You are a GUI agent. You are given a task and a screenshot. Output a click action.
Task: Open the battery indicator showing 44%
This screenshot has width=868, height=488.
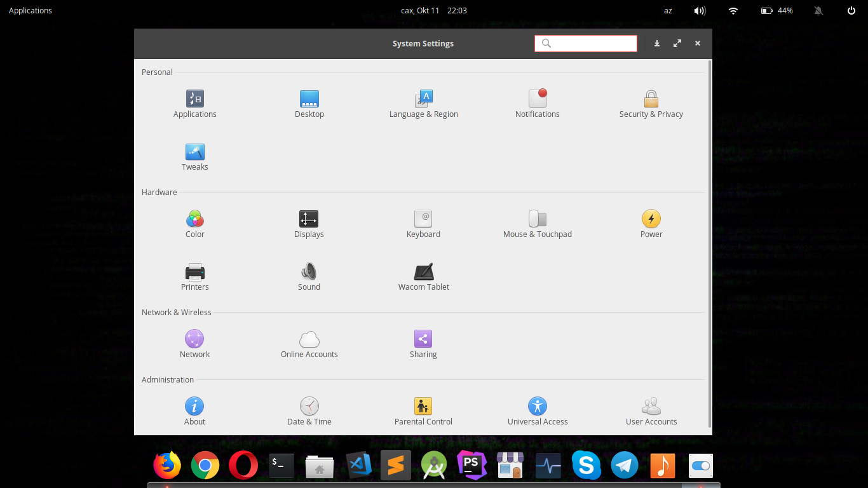(777, 10)
